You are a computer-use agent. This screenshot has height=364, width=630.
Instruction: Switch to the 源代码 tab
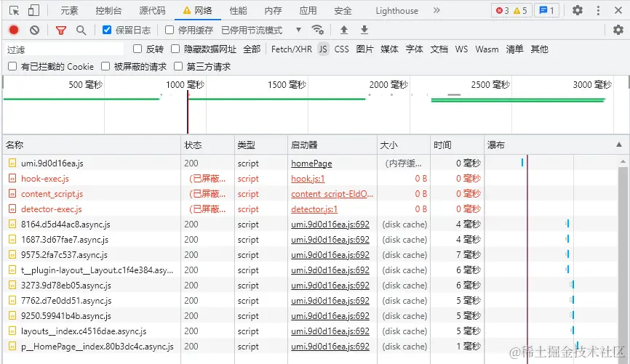(152, 10)
